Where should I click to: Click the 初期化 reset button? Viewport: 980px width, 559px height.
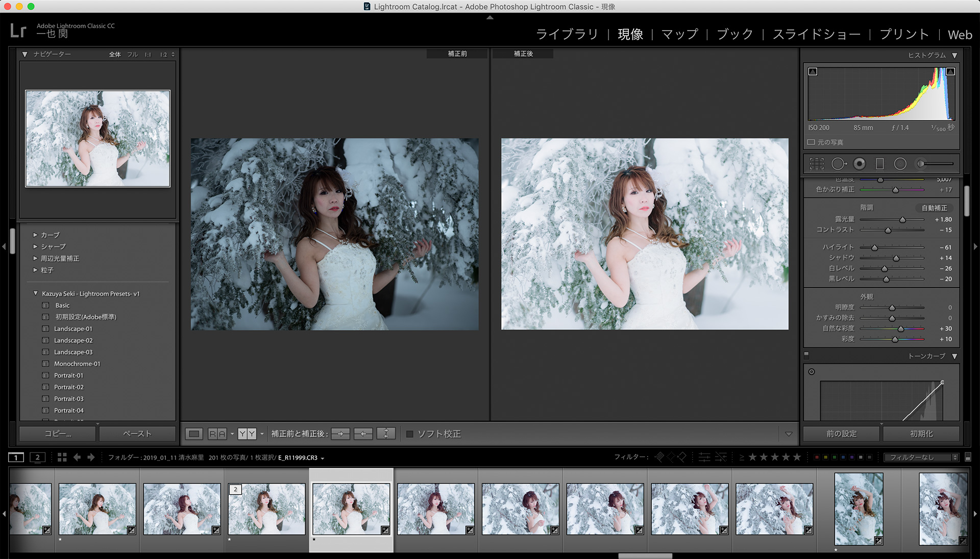click(x=921, y=434)
